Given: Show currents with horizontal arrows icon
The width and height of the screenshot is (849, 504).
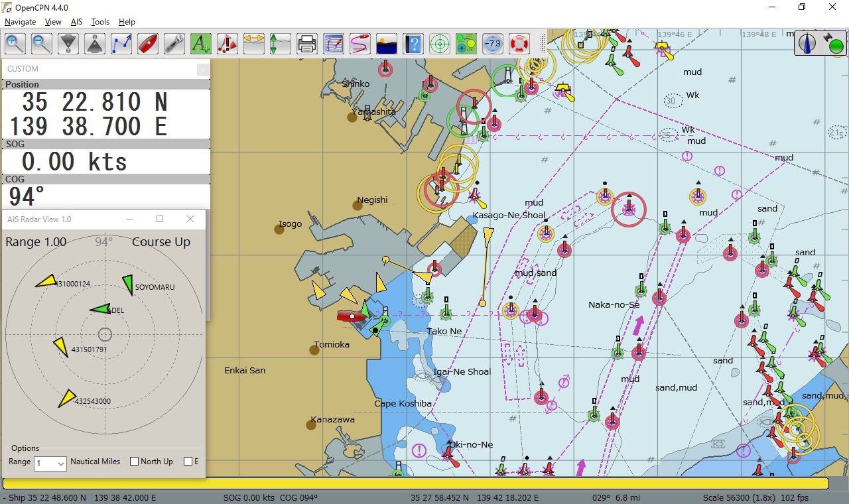Looking at the screenshot, I should [x=254, y=44].
